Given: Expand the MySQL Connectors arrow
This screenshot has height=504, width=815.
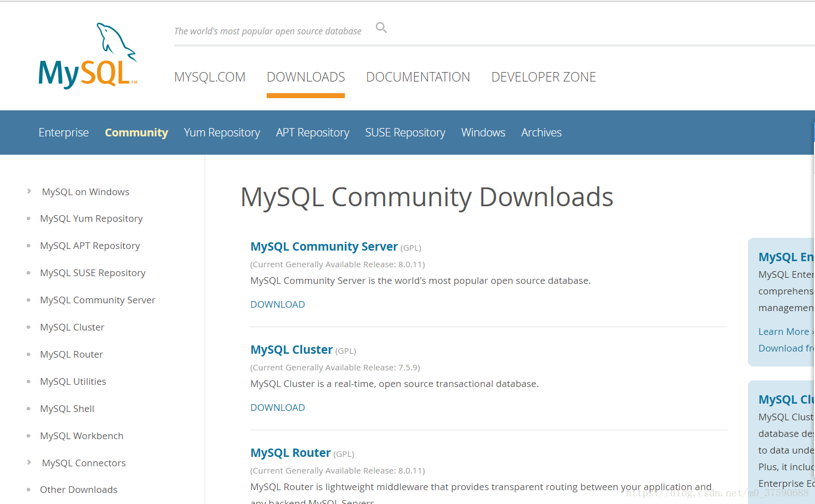Looking at the screenshot, I should point(29,462).
